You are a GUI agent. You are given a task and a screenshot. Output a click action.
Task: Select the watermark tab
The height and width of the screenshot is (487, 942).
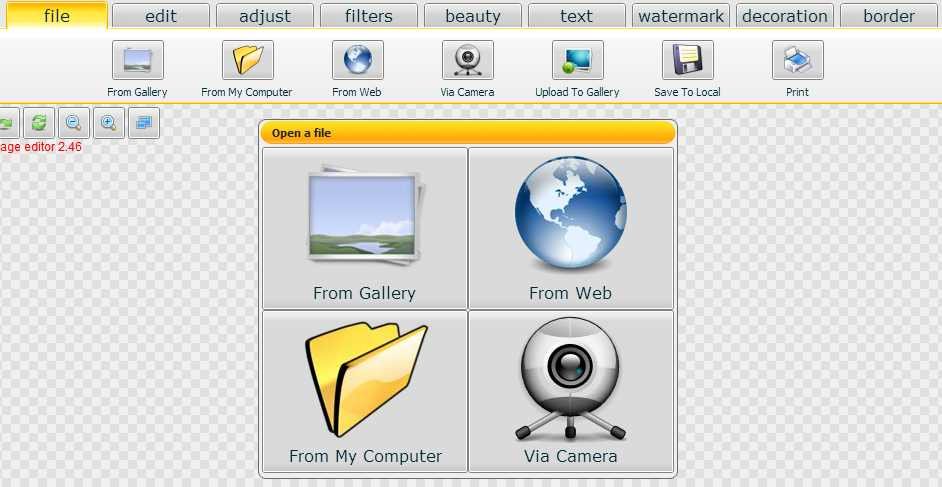pyautogui.click(x=680, y=16)
